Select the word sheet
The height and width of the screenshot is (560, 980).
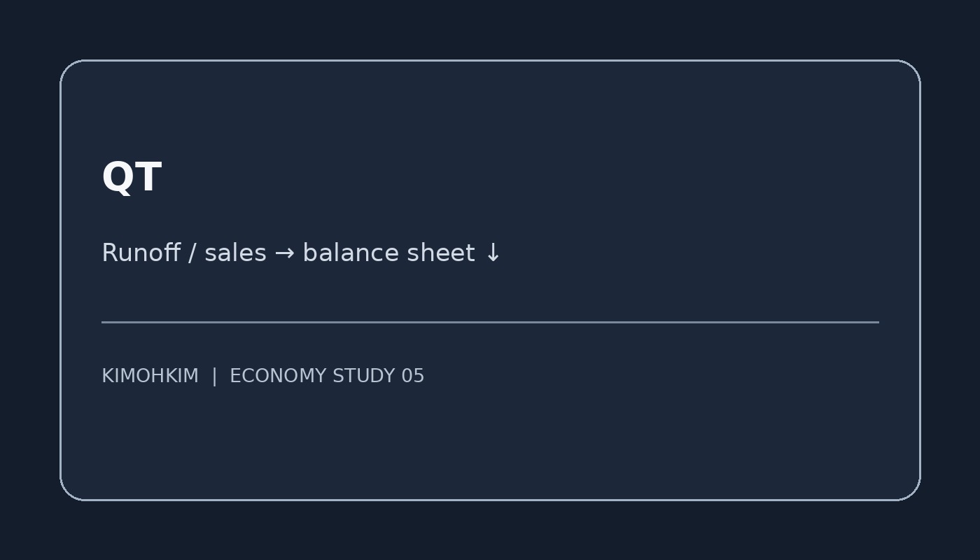click(x=440, y=253)
